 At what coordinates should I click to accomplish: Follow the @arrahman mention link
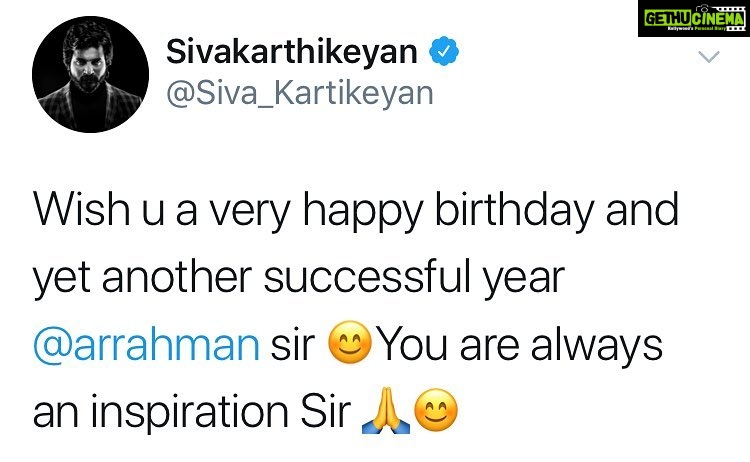146,345
